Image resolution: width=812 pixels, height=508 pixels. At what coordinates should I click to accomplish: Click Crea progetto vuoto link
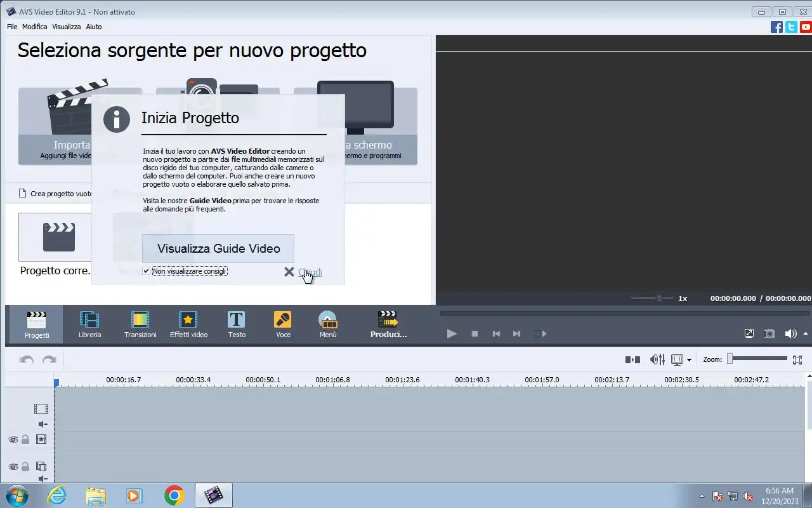pyautogui.click(x=56, y=194)
